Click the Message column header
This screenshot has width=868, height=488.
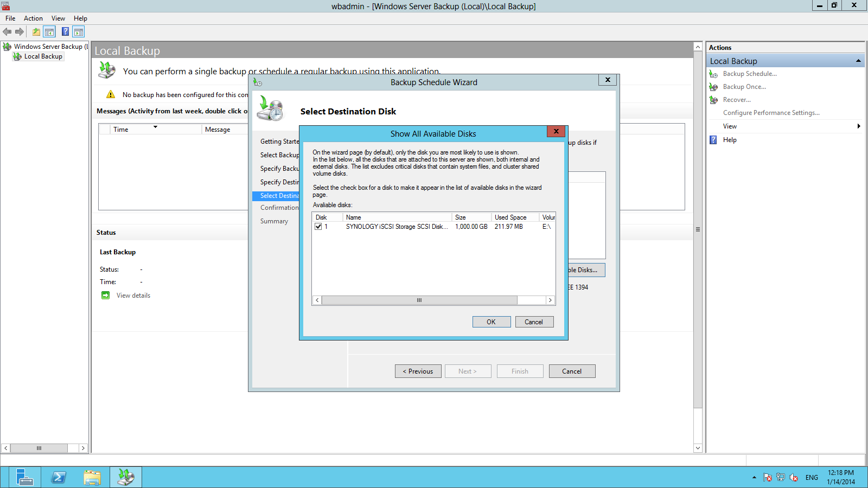pos(225,130)
